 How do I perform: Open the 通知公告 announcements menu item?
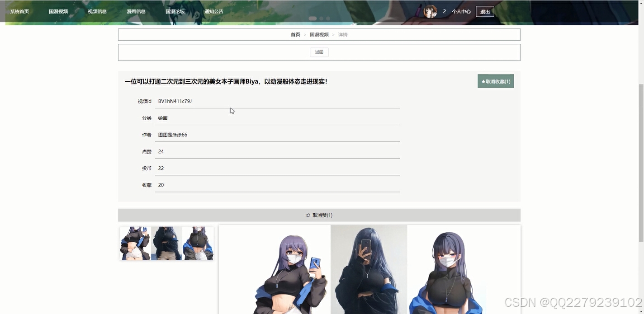[213, 11]
